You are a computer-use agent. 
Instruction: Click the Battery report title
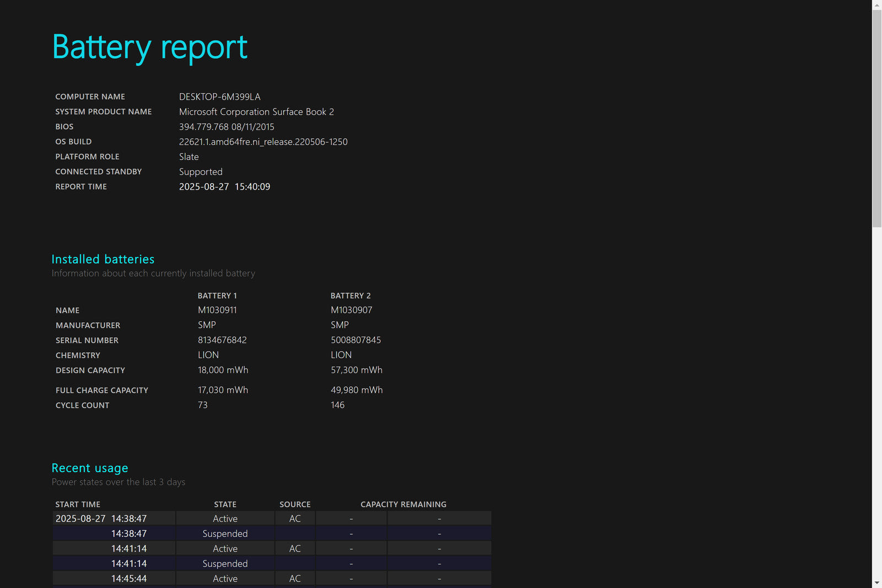pyautogui.click(x=149, y=47)
